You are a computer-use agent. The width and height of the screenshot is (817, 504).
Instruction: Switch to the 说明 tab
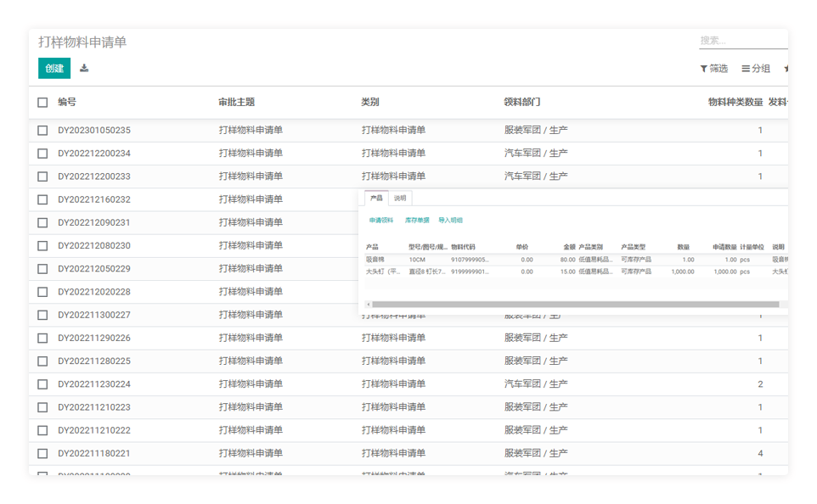400,198
